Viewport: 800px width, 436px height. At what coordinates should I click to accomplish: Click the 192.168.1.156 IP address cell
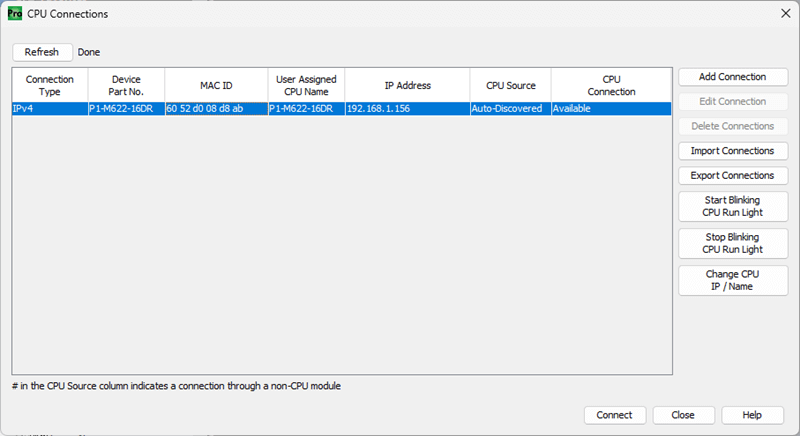coord(378,109)
